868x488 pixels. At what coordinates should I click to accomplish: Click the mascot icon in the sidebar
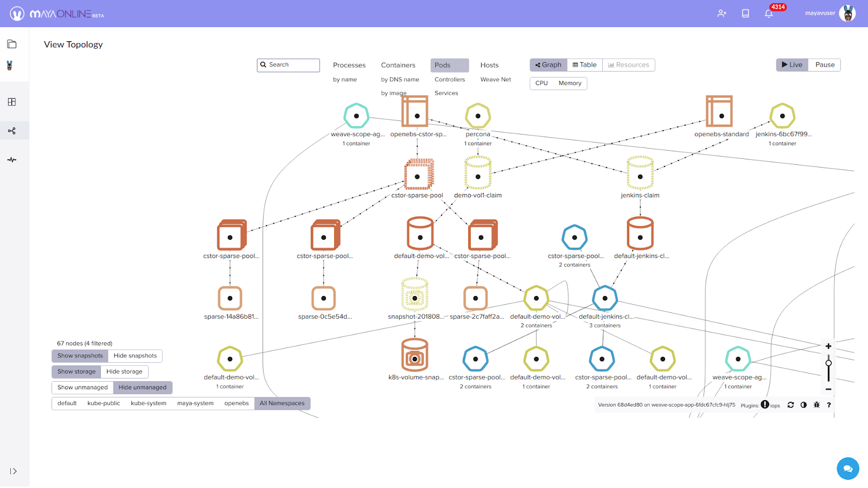click(9, 66)
